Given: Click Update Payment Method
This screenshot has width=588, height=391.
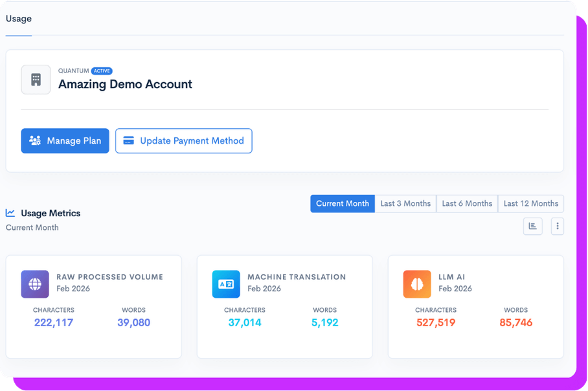Looking at the screenshot, I should click(x=183, y=140).
